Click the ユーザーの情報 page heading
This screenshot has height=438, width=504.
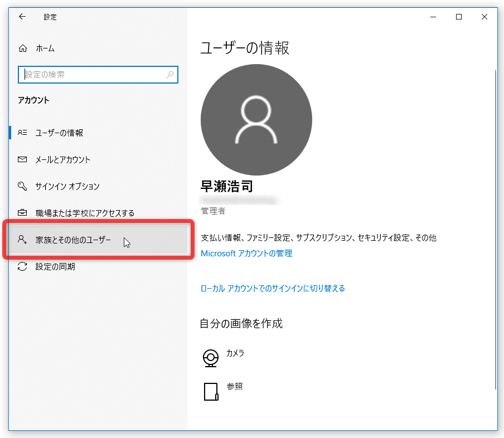tap(245, 48)
